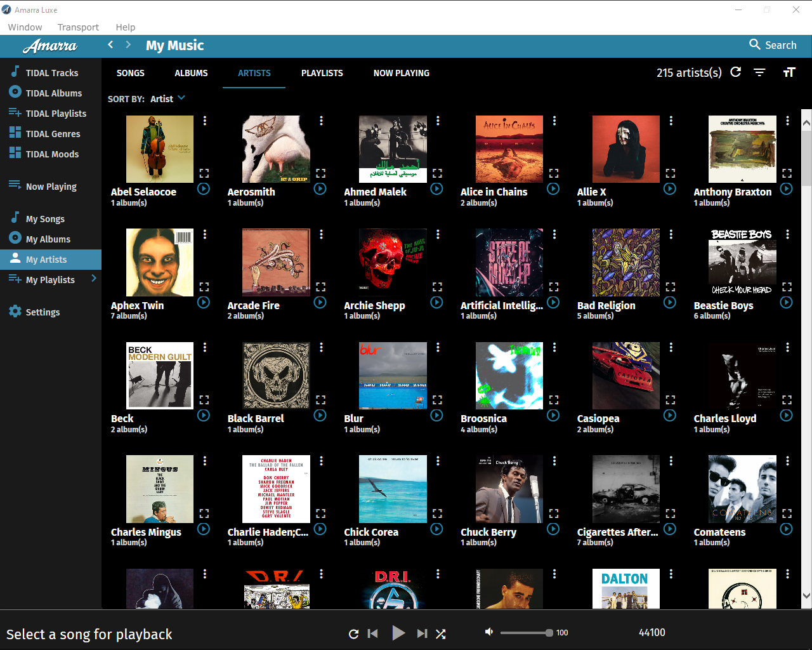Viewport: 812px width, 650px height.
Task: Open Black Barrel artist page by name
Action: click(x=256, y=418)
